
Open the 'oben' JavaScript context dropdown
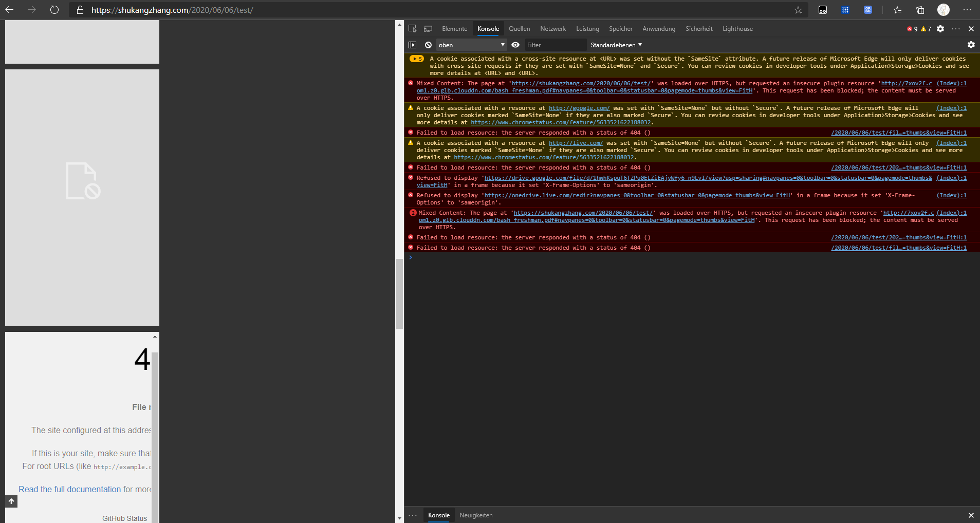click(x=471, y=45)
